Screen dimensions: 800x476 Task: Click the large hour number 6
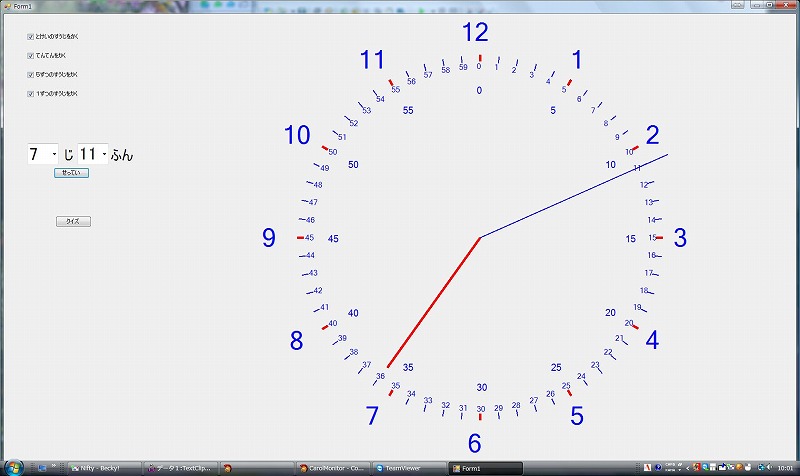point(474,443)
